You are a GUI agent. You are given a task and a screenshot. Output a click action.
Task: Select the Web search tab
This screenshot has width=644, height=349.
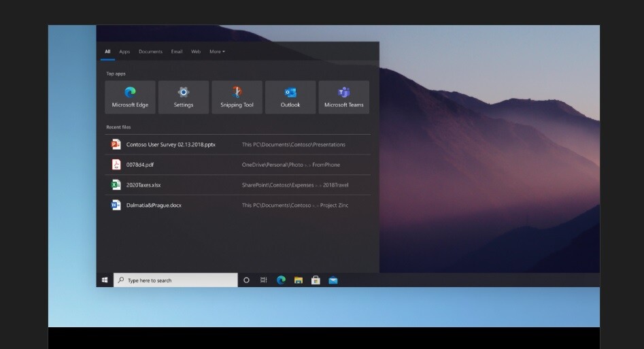[x=196, y=52]
